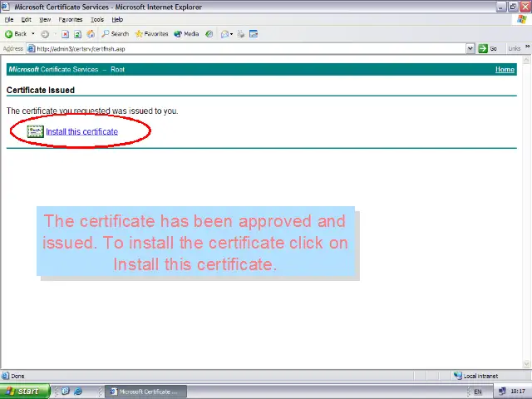Open the View menu
Image resolution: width=532 pixels, height=399 pixels.
tap(45, 20)
